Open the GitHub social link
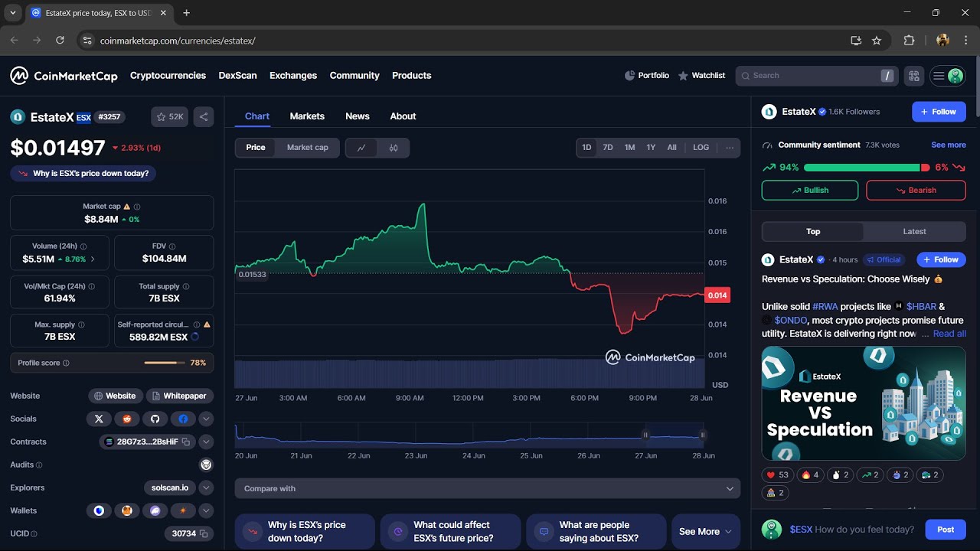 coord(155,419)
